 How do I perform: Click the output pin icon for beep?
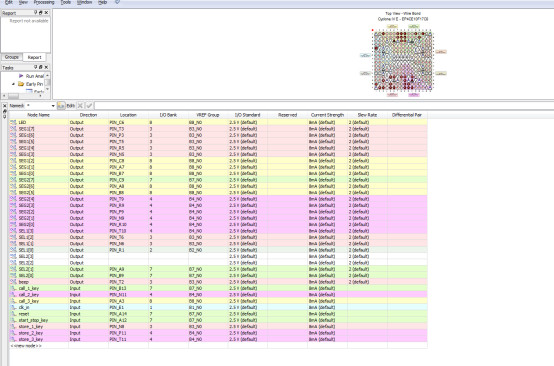[x=13, y=282]
